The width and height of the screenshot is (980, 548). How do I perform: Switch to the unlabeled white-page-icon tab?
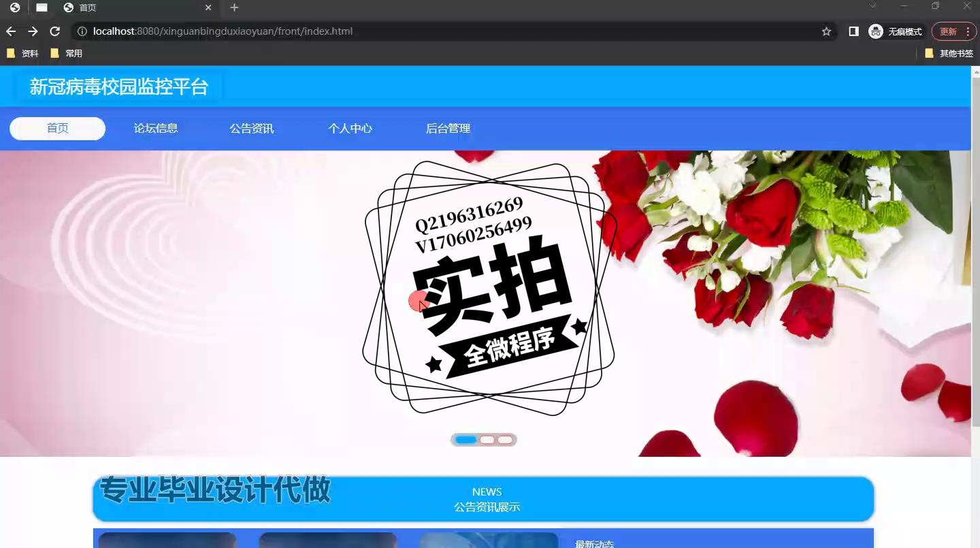coord(42,7)
